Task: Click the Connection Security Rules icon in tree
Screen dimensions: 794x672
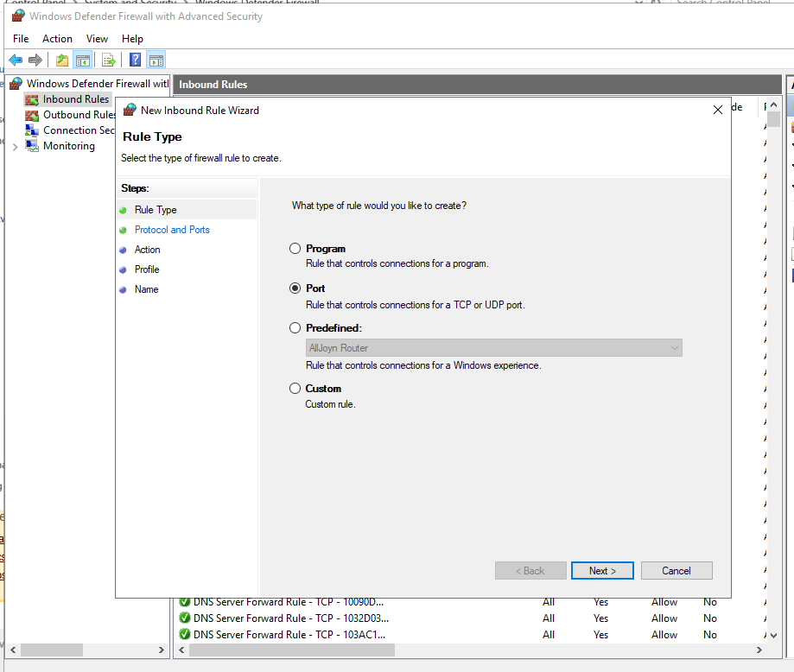Action: [32, 130]
